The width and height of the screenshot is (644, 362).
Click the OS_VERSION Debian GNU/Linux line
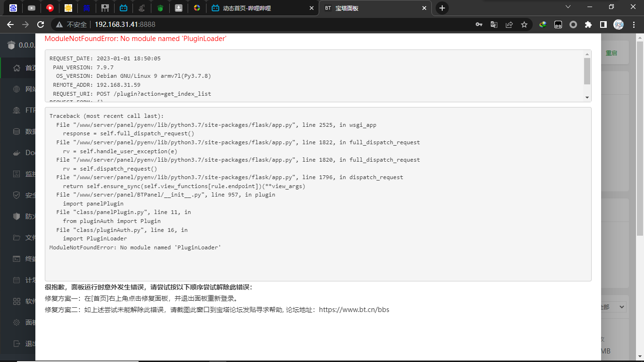click(x=133, y=76)
